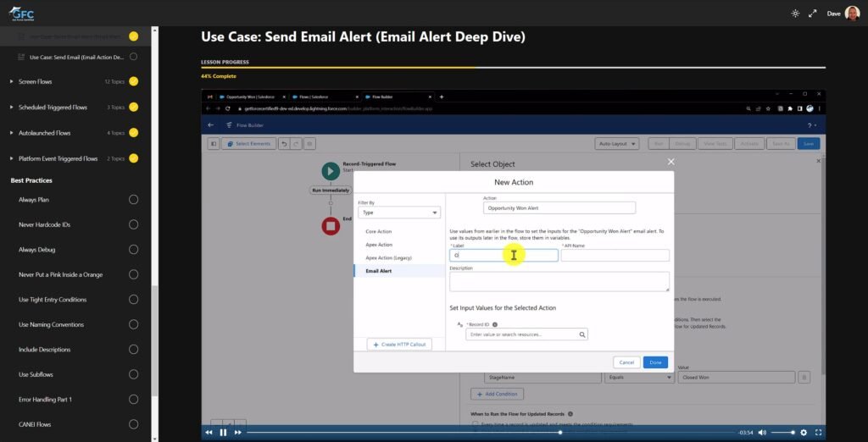Click the red End stop element
Screen dimensions: 868x442
tap(331, 226)
